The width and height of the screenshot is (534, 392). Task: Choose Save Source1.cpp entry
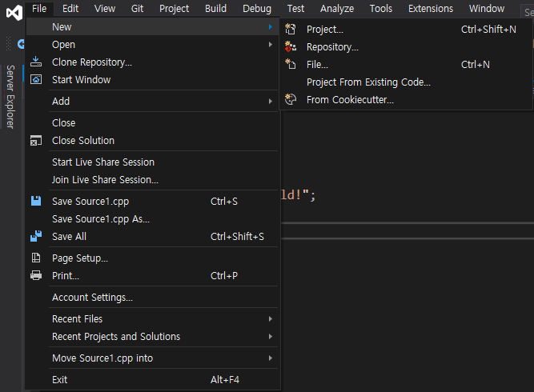pyautogui.click(x=153, y=201)
